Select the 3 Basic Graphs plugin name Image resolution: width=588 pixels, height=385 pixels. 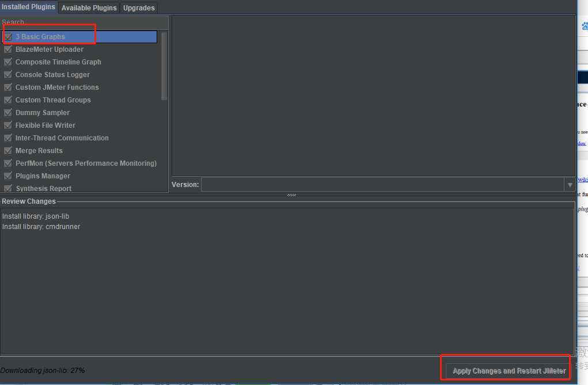40,37
